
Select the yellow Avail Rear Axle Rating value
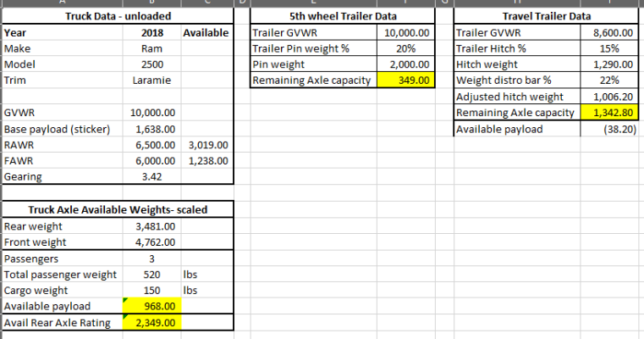pos(152,323)
